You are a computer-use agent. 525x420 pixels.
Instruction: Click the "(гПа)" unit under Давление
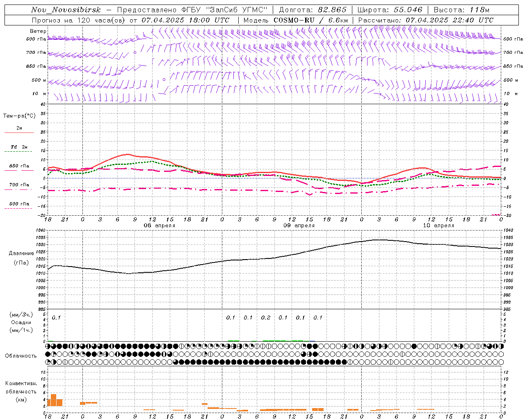point(21,263)
